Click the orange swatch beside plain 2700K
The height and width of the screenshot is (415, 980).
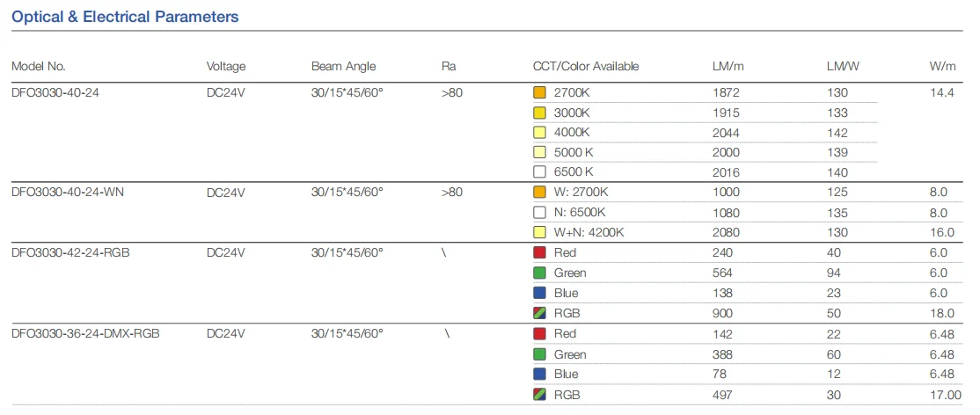(540, 92)
